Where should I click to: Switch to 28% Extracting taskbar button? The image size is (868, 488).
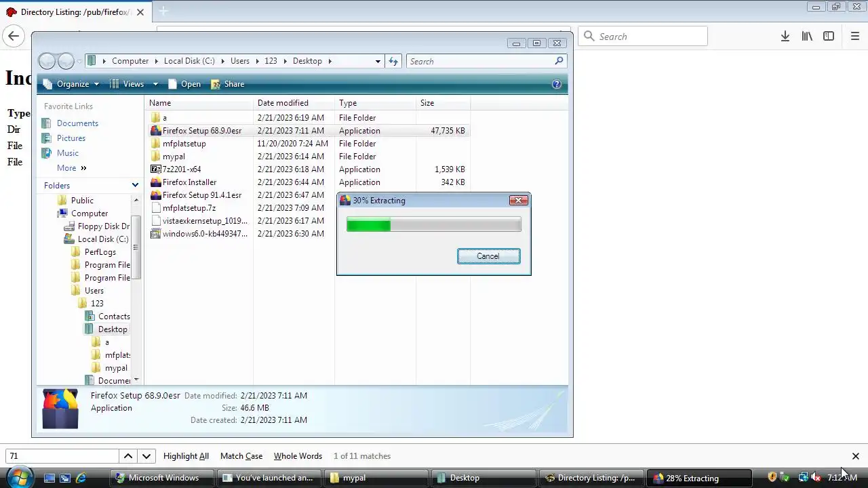pos(699,478)
